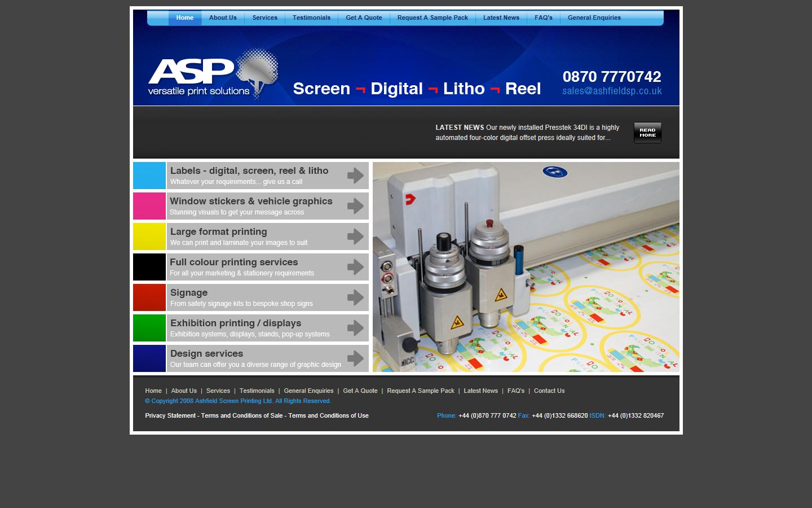Click the magenta swatch next to Window stickers
Viewport: 812px width, 508px height.
coord(149,206)
